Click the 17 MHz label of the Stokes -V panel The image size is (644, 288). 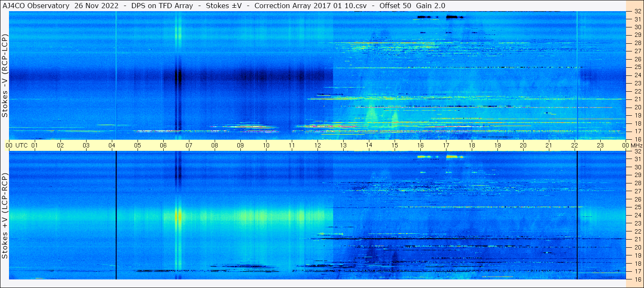(x=637, y=131)
